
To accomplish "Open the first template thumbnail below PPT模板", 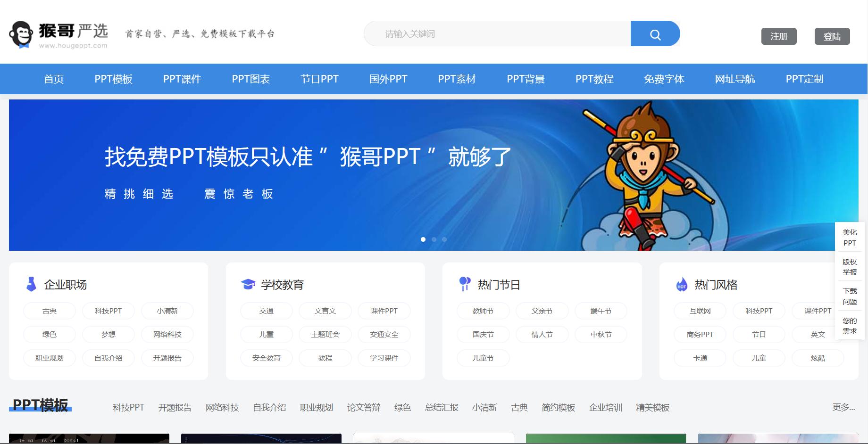I will [90, 438].
